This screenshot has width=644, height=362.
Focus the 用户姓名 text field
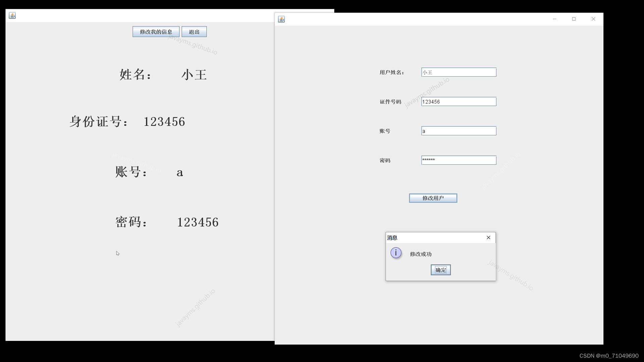click(459, 72)
